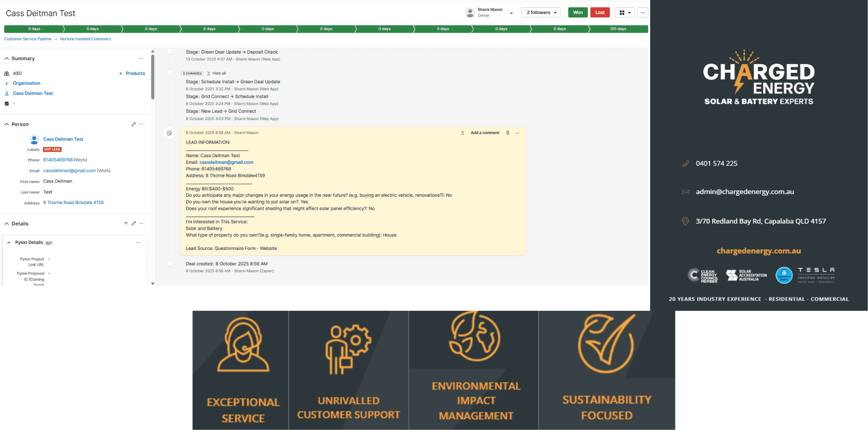This screenshot has width=868, height=430.
Task: Click the blue Approved Seller badge
Action: pos(784,276)
